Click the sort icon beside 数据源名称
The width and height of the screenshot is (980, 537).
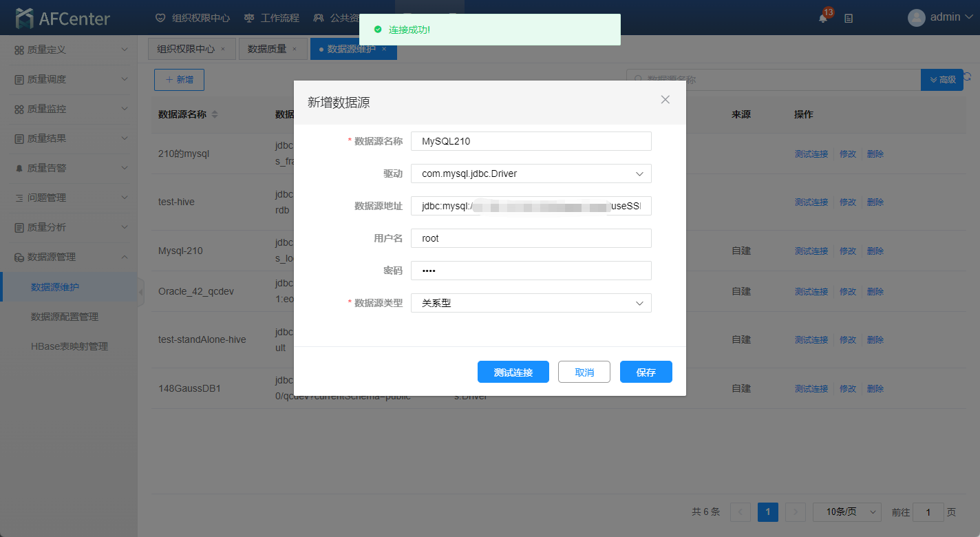[x=215, y=114]
